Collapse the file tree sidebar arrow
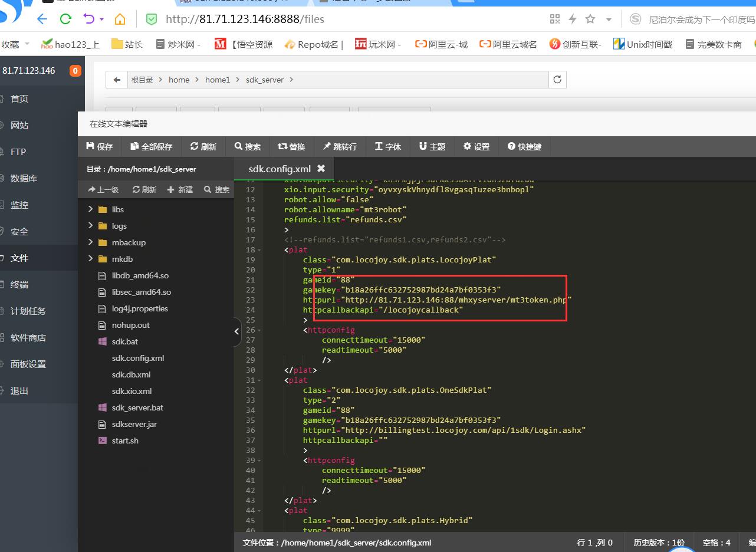756x552 pixels. [237, 331]
